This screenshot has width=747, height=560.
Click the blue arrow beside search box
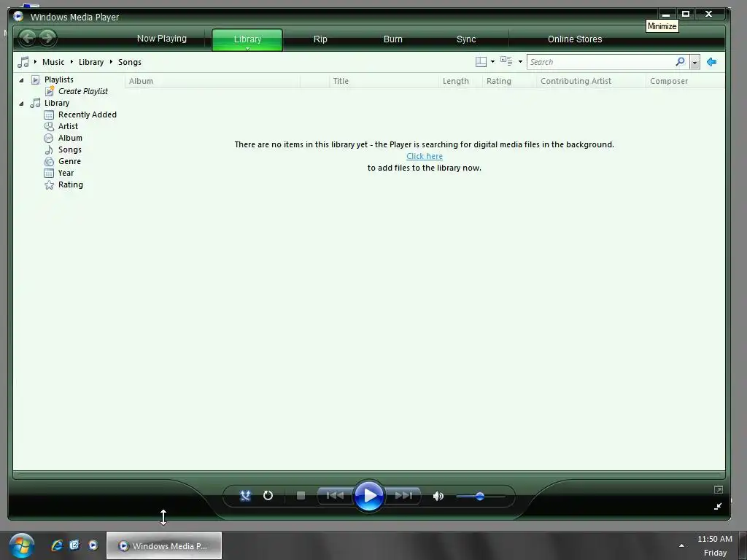point(712,62)
